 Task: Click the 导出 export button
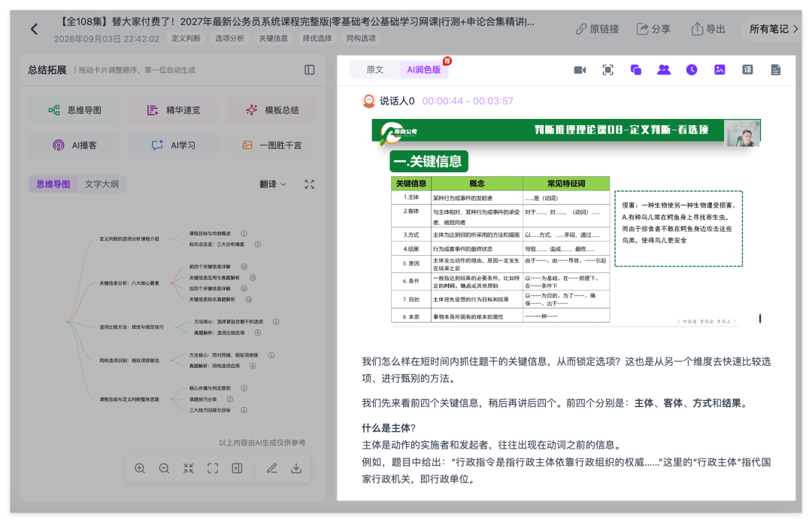point(708,29)
